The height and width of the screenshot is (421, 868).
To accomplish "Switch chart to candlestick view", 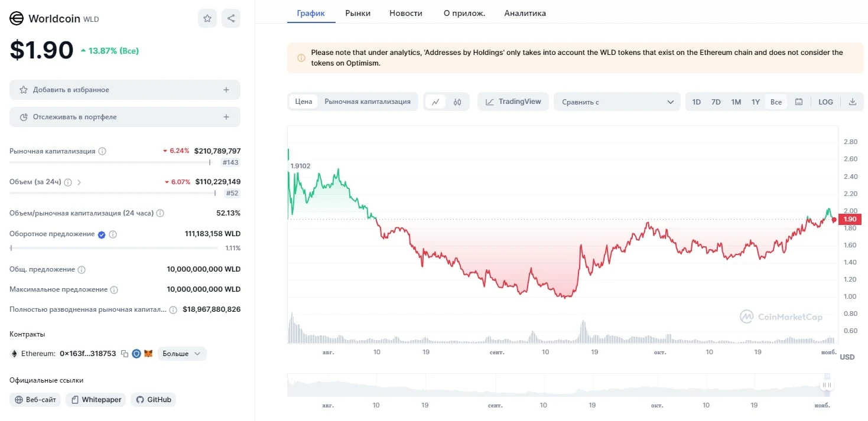I will pyautogui.click(x=457, y=102).
